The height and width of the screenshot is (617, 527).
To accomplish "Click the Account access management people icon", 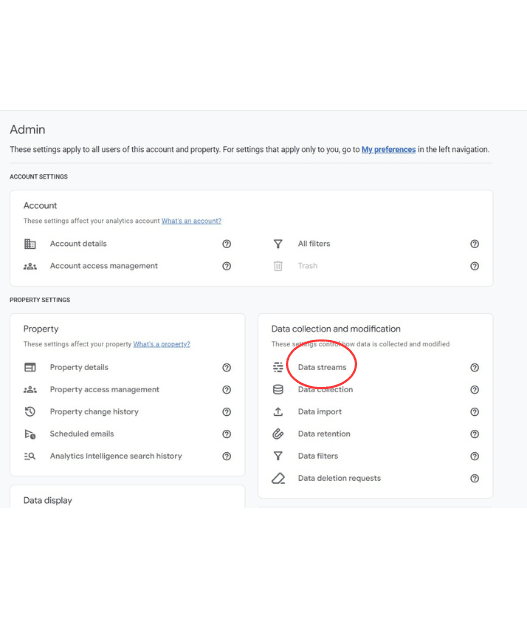I will (30, 266).
